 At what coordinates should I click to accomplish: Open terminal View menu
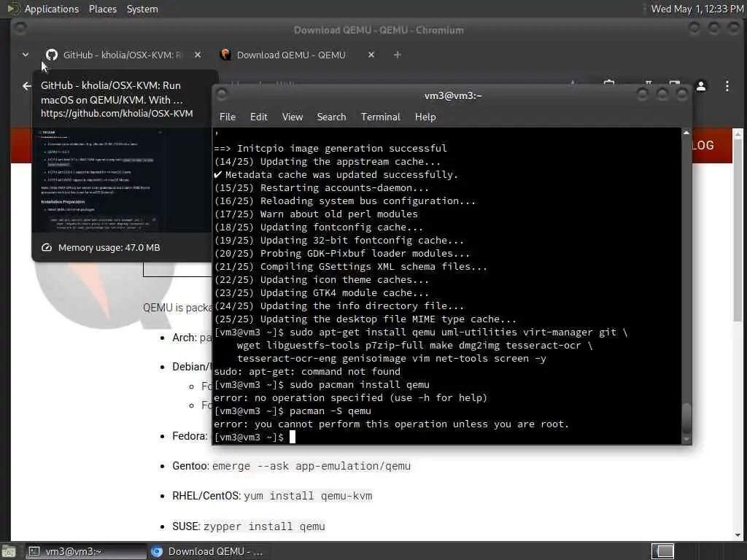(292, 117)
